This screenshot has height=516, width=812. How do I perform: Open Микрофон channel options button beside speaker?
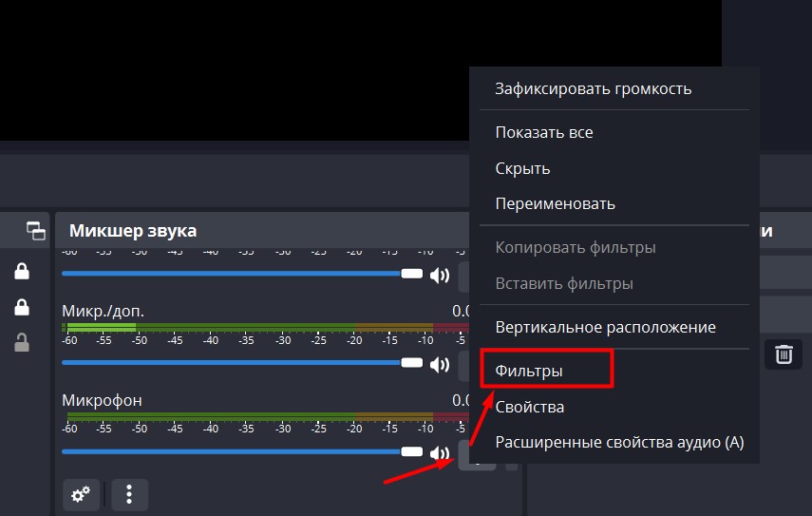click(x=476, y=455)
